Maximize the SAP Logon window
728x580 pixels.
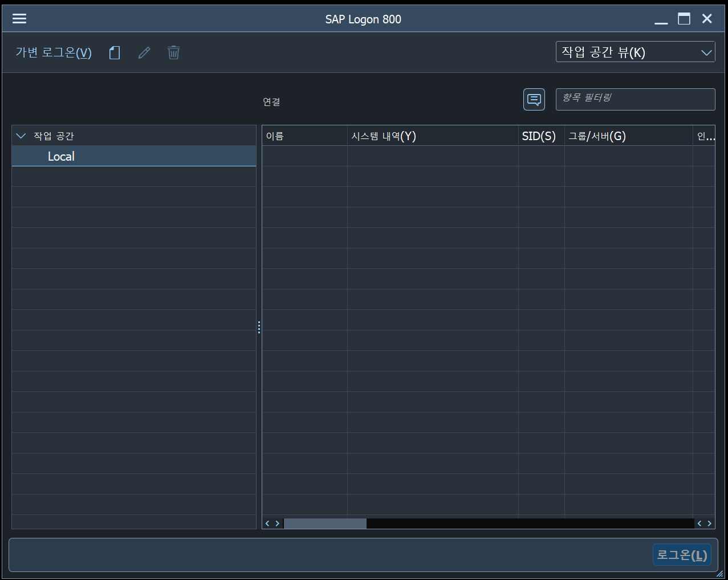tap(684, 19)
